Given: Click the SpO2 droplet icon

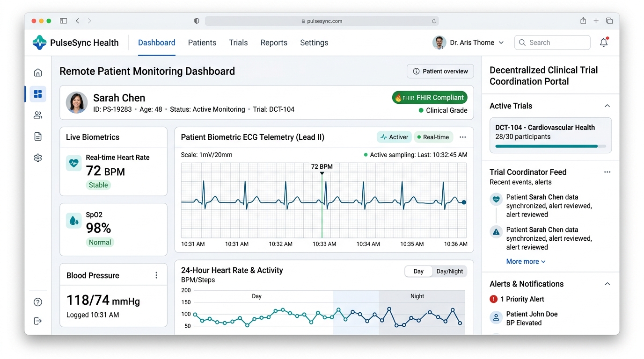Looking at the screenshot, I should tap(73, 220).
